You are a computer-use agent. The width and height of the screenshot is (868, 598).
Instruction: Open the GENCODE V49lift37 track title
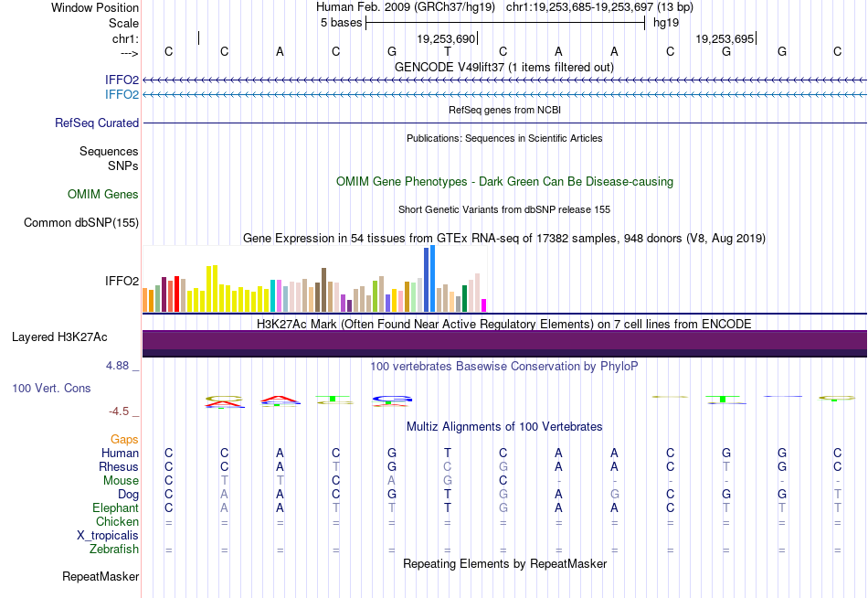click(504, 67)
